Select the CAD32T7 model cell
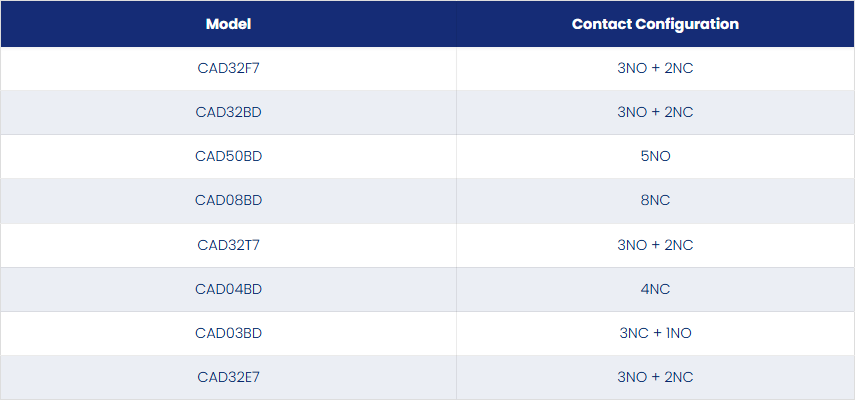Viewport: 855px width, 400px height. pos(228,245)
